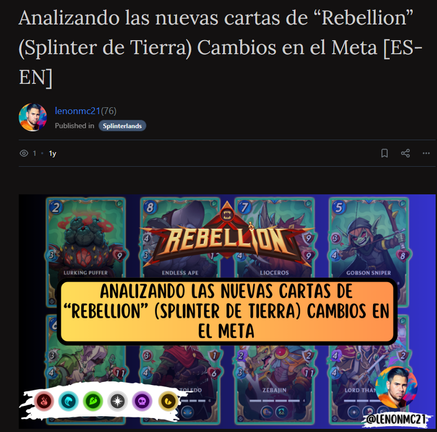Click the post title heading
Image resolution: width=437 pixels, height=432 pixels.
[220, 47]
